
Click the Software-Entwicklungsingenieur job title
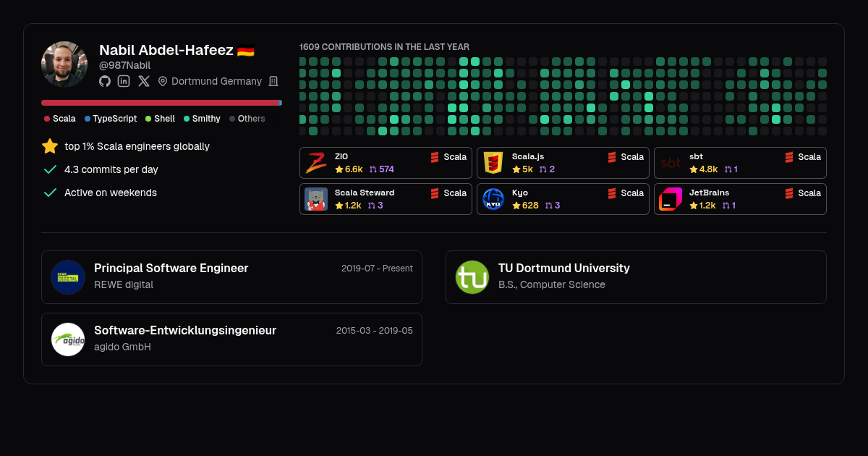click(x=185, y=330)
